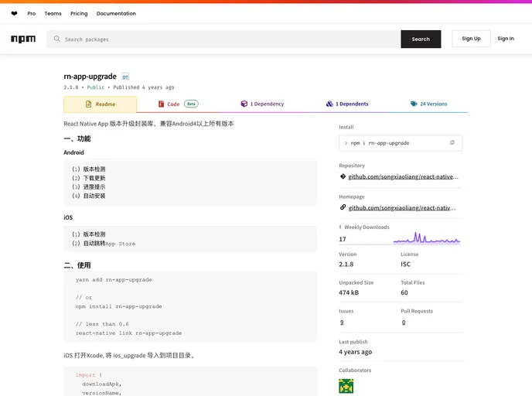Click the Dependents cubes icon
The width and height of the screenshot is (532, 396).
[x=329, y=104]
